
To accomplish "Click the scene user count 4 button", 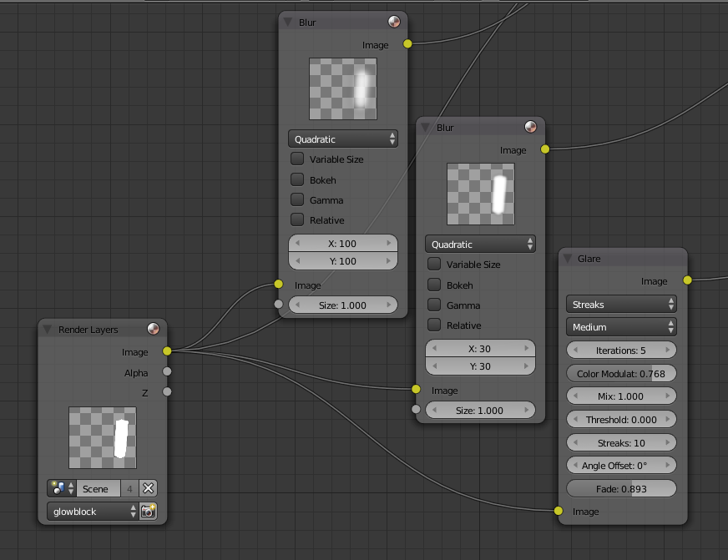I will pyautogui.click(x=129, y=488).
